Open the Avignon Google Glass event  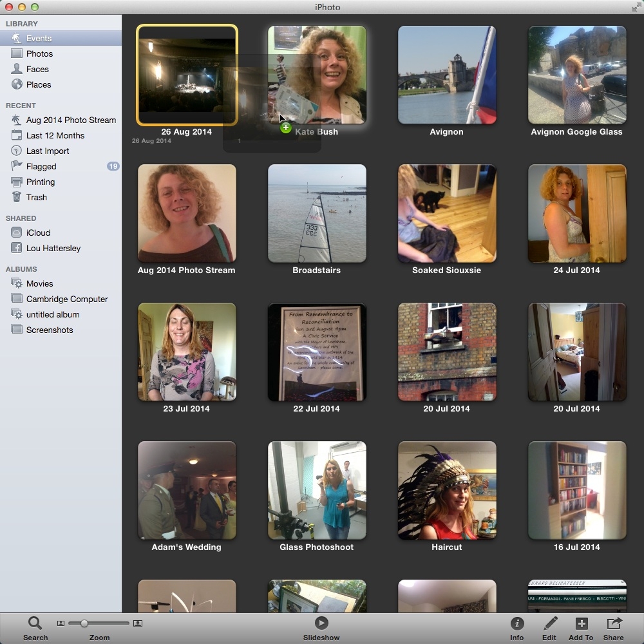tap(577, 75)
